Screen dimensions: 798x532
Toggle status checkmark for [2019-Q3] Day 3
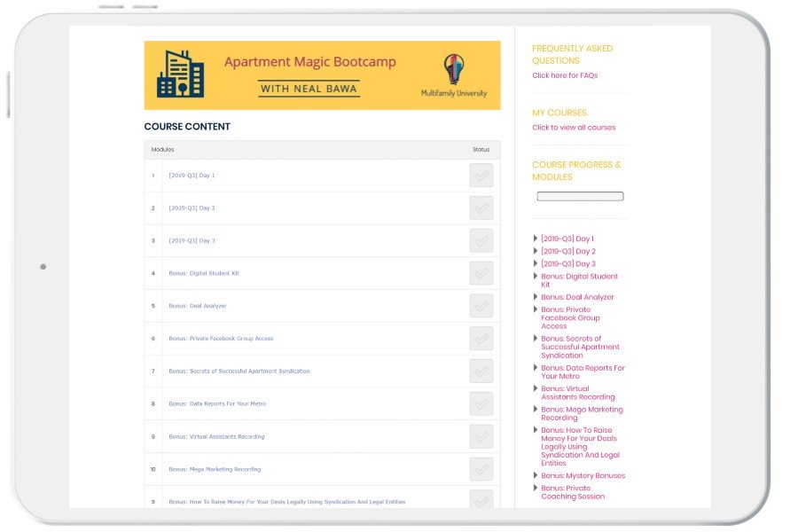click(x=481, y=240)
